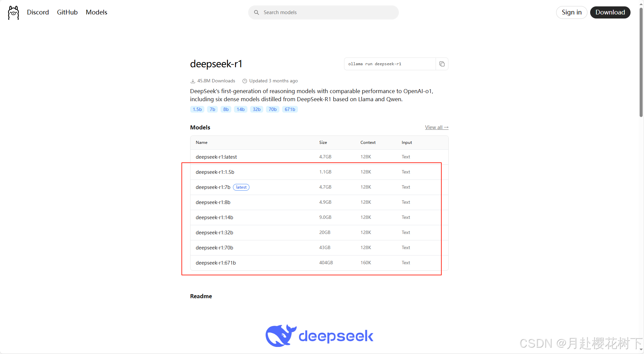Viewport: 644px width, 354px height.
Task: Click the Updated 3 months ago text
Action: point(273,81)
